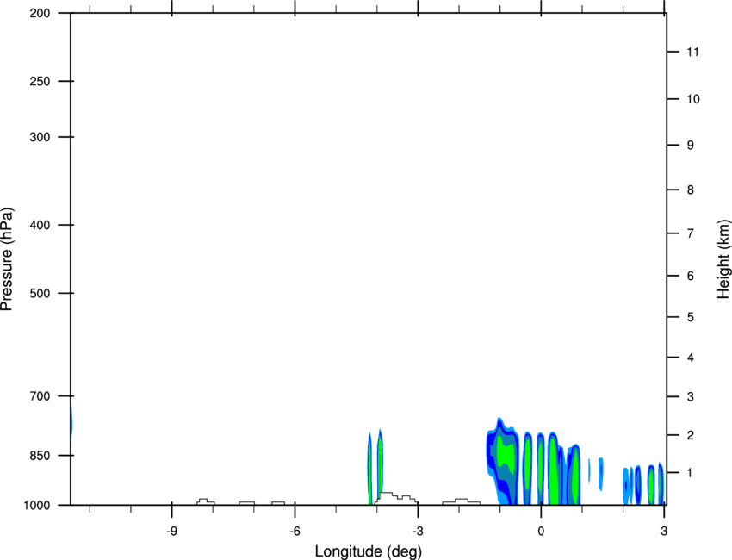Image resolution: width=732 pixels, height=560 pixels.
Task: Click the -3 longitude tick label
Action: tap(418, 531)
